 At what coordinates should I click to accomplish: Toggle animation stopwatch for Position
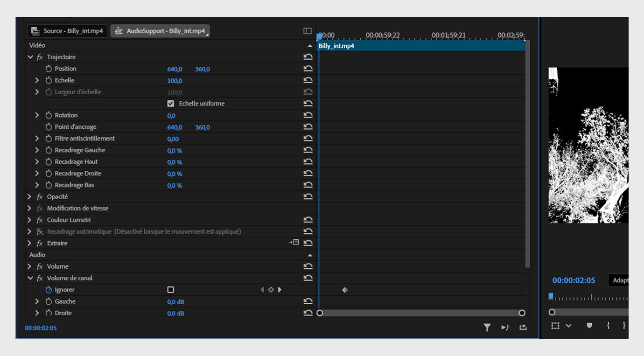(x=49, y=69)
